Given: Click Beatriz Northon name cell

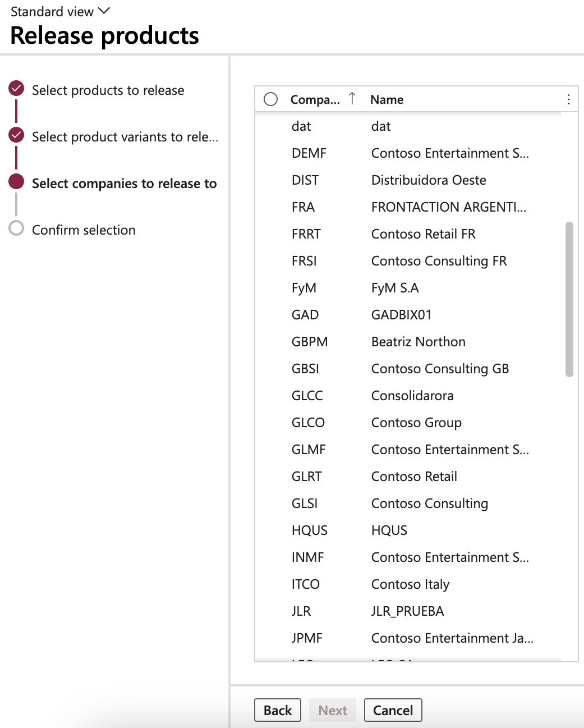Looking at the screenshot, I should point(418,342).
